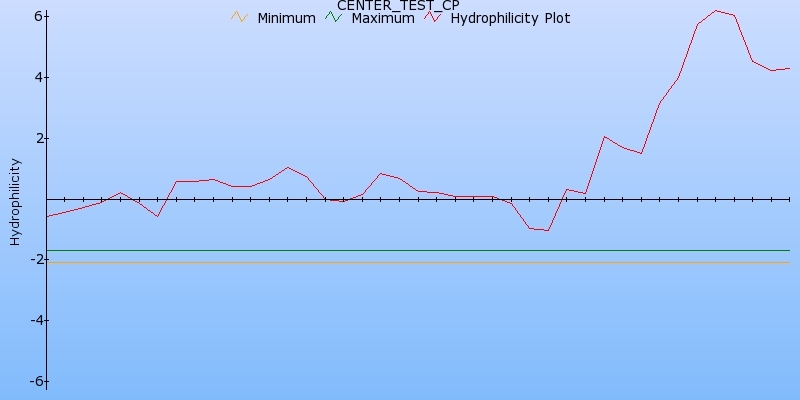
Task: Select the "Maximum" legend label
Action: tap(382, 18)
